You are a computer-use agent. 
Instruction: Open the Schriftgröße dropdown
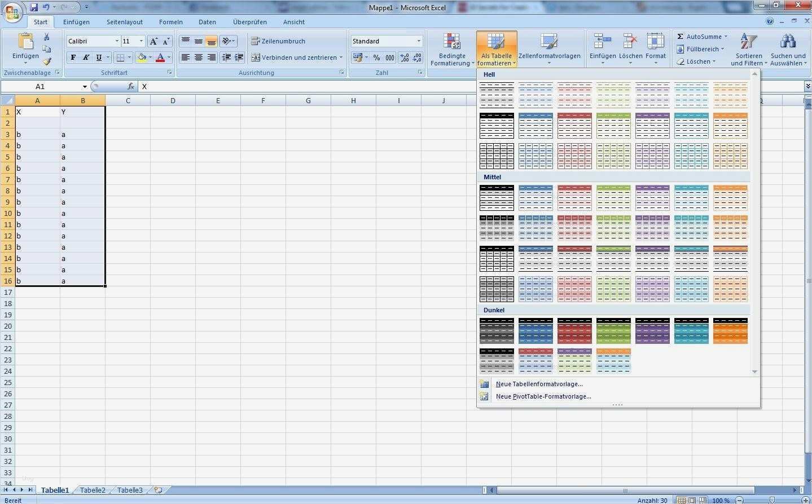141,41
